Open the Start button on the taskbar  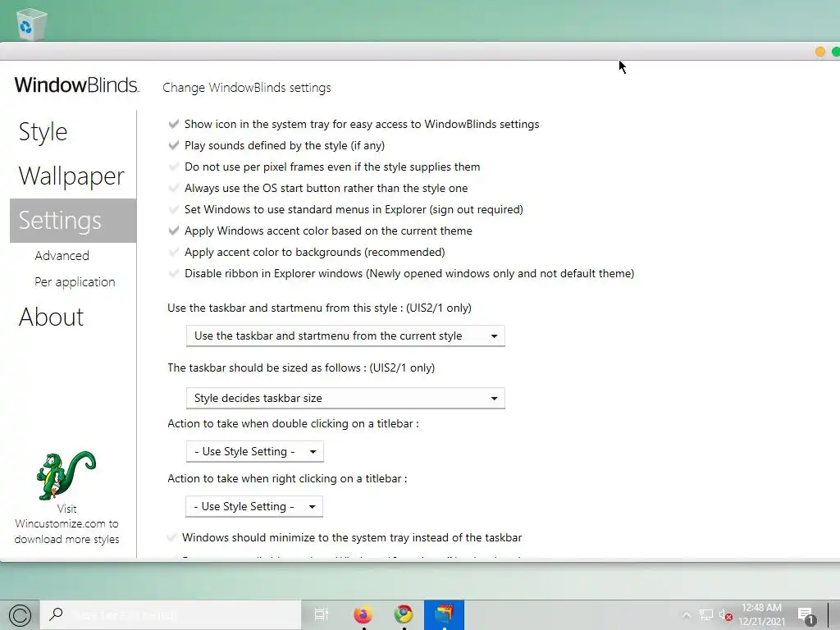pyautogui.click(x=20, y=615)
